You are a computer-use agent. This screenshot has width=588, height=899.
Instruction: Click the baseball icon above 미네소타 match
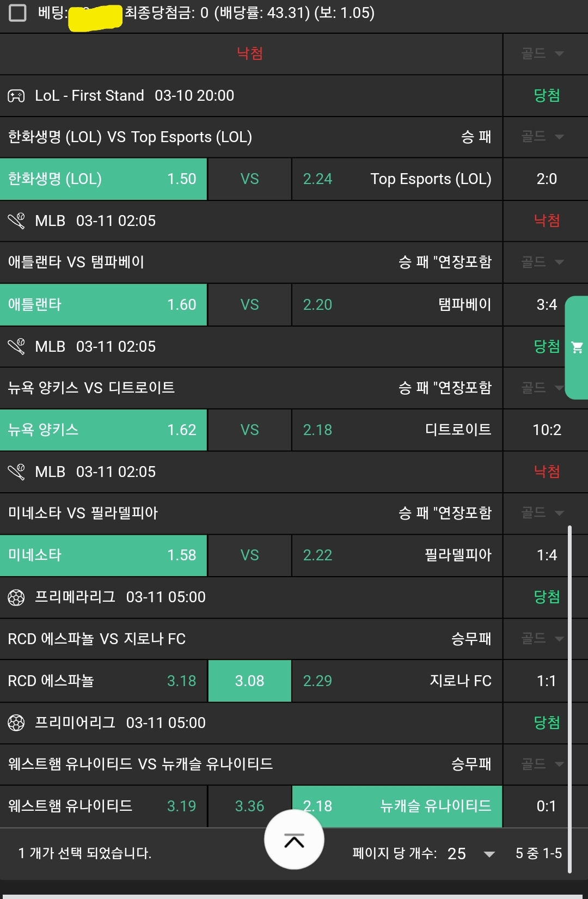(16, 472)
